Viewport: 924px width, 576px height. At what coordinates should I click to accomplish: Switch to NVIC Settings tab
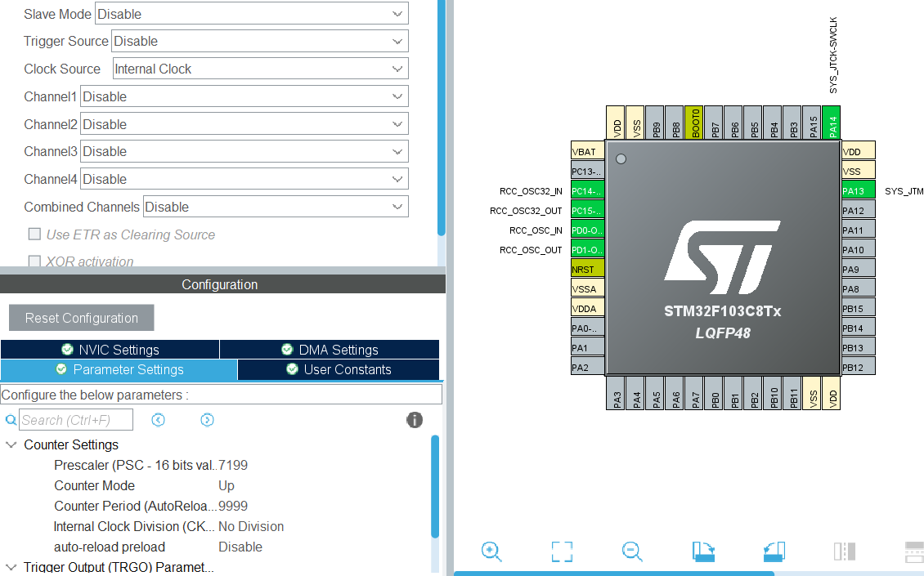[x=110, y=349]
